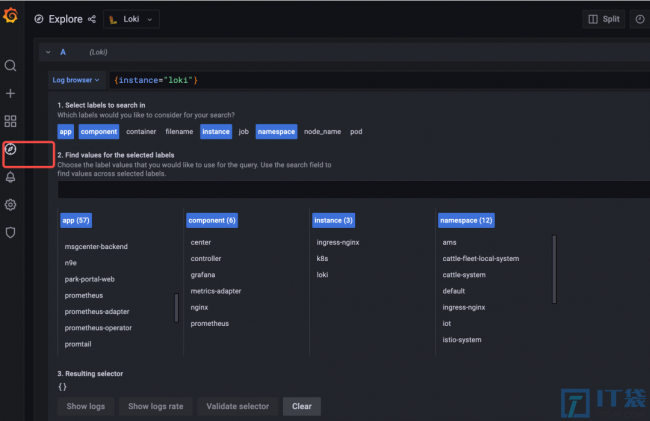
Task: Click the Split button
Action: [604, 19]
